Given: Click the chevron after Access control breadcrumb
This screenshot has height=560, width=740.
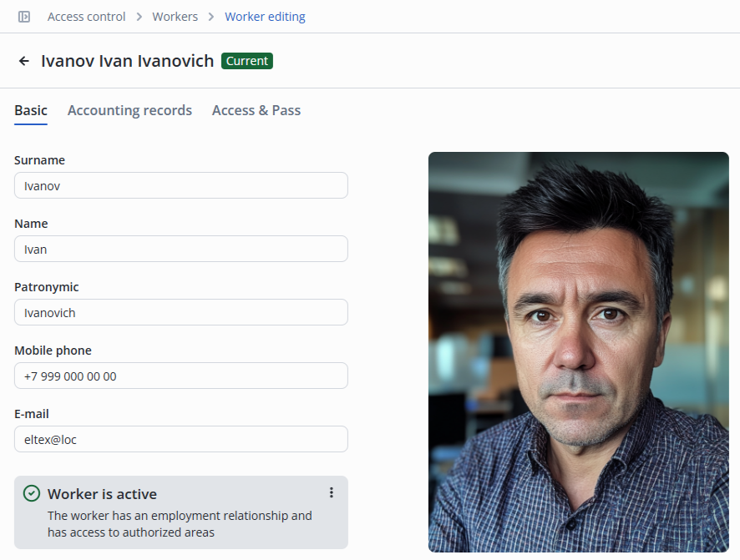Looking at the screenshot, I should pos(139,17).
